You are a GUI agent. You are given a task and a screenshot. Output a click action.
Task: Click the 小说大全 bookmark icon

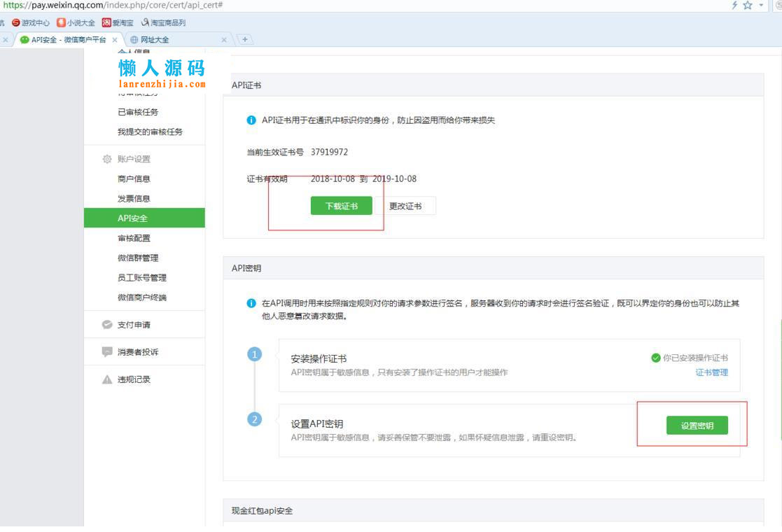coord(61,22)
